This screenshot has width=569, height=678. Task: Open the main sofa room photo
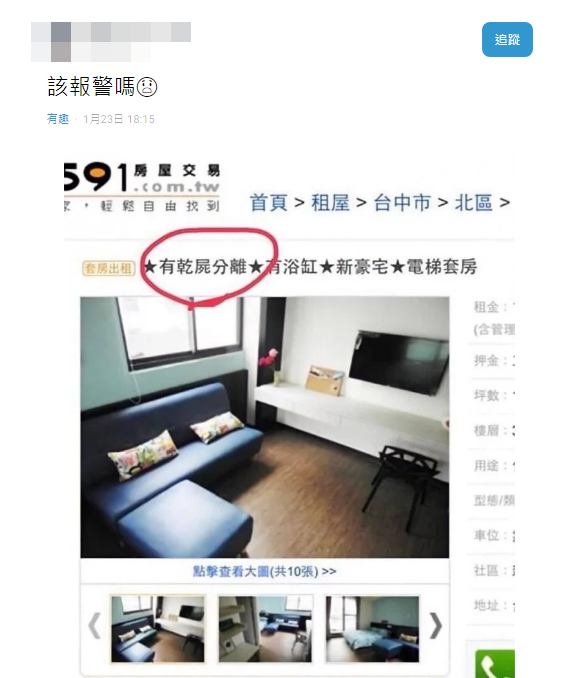coord(265,427)
